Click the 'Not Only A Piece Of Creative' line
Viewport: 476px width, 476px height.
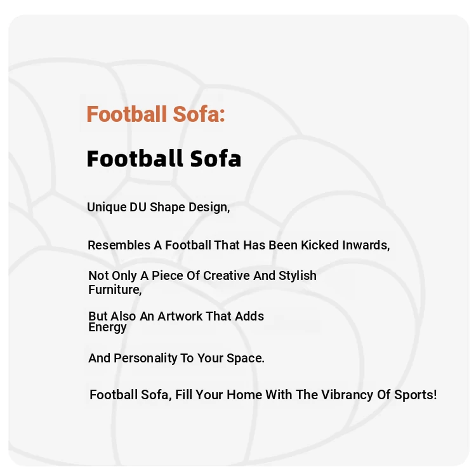(x=202, y=276)
